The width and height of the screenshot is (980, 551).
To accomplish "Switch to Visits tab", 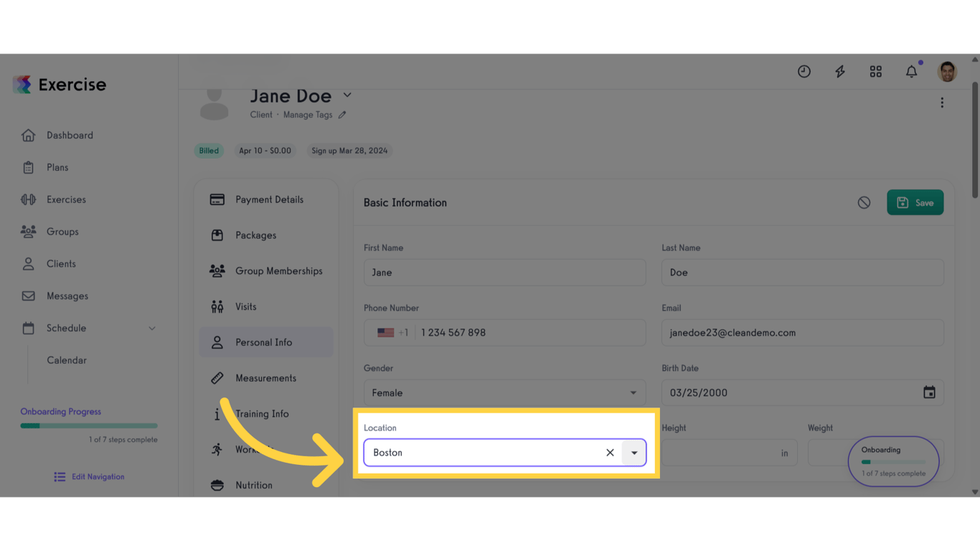I will (x=266, y=306).
